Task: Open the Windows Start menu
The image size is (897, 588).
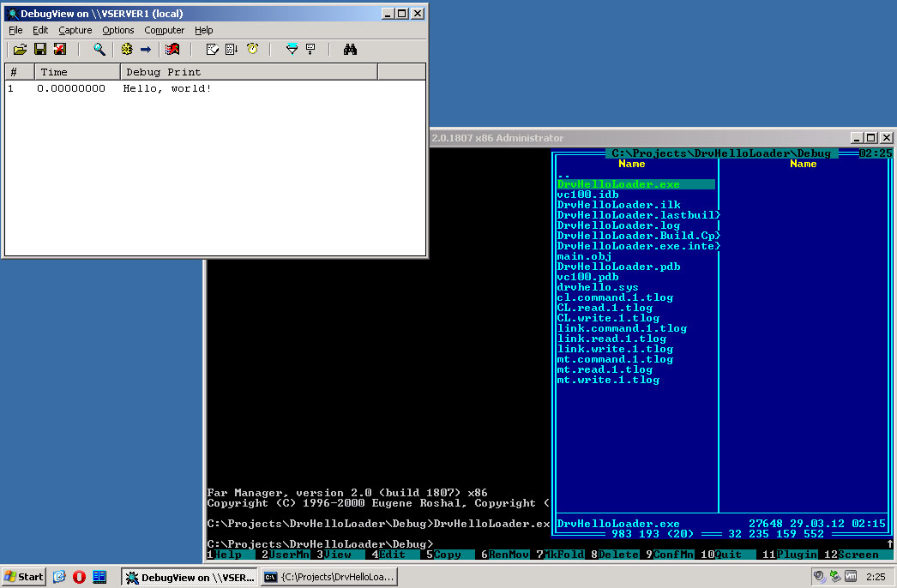Action: [23, 577]
